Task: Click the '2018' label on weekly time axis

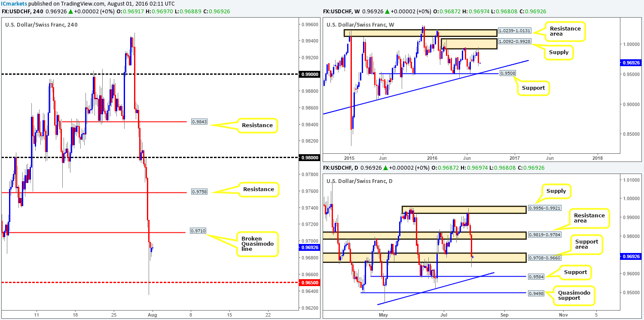Action: [x=598, y=158]
